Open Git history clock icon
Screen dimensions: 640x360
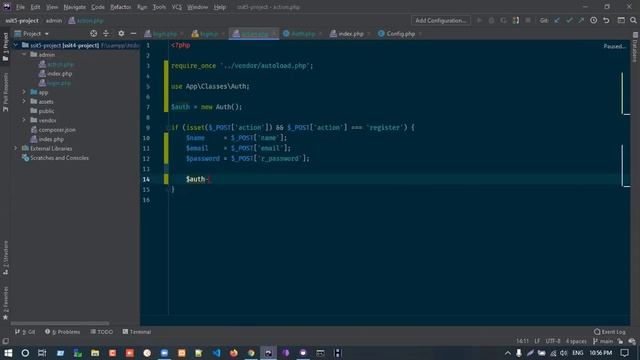[593, 20]
